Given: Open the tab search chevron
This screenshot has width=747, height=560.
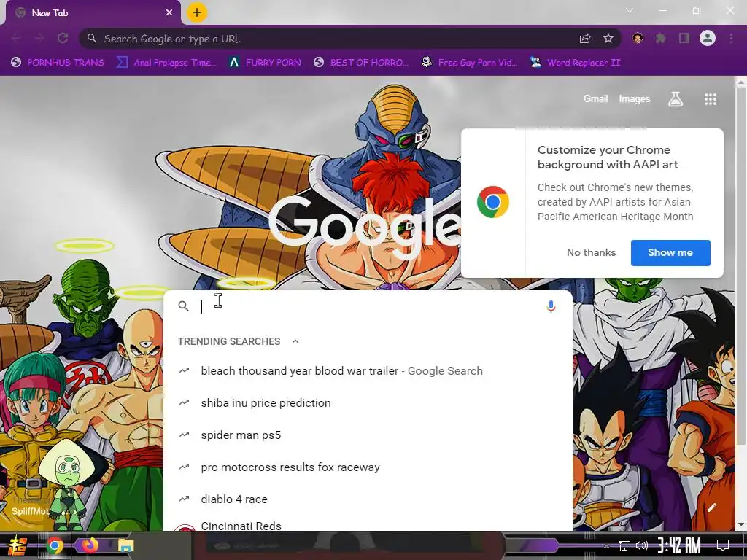Looking at the screenshot, I should point(630,10).
